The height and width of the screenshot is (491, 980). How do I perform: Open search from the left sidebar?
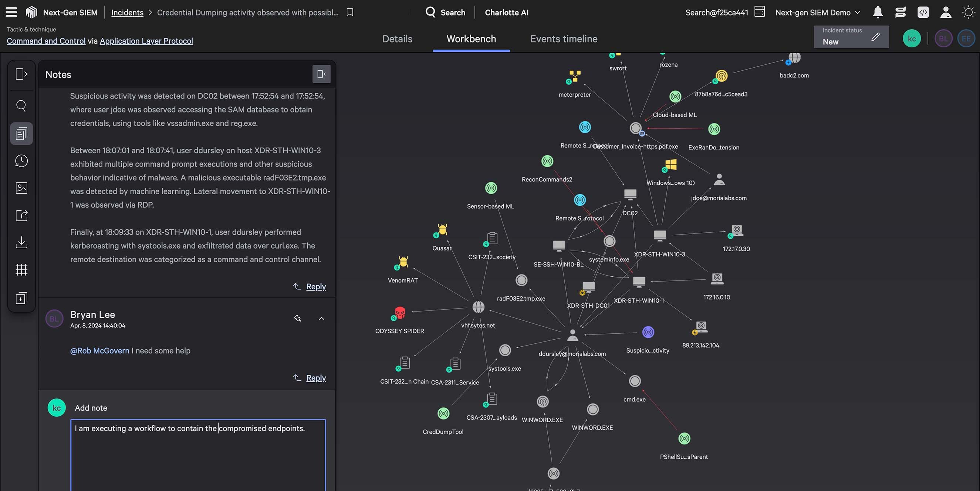tap(21, 106)
